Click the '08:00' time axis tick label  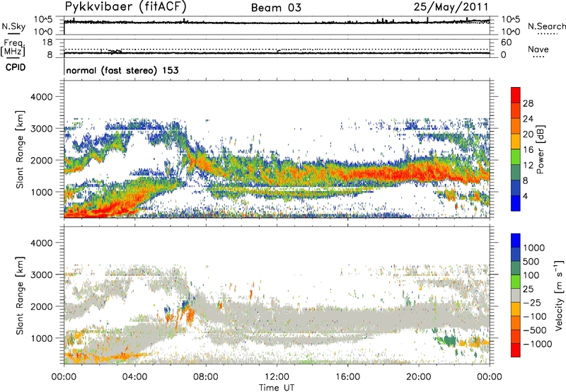pyautogui.click(x=206, y=377)
